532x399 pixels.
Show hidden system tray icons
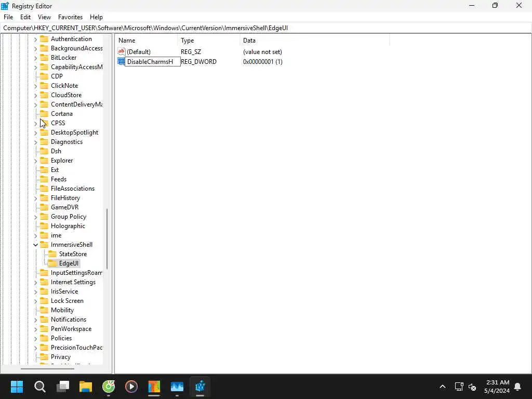tap(443, 387)
